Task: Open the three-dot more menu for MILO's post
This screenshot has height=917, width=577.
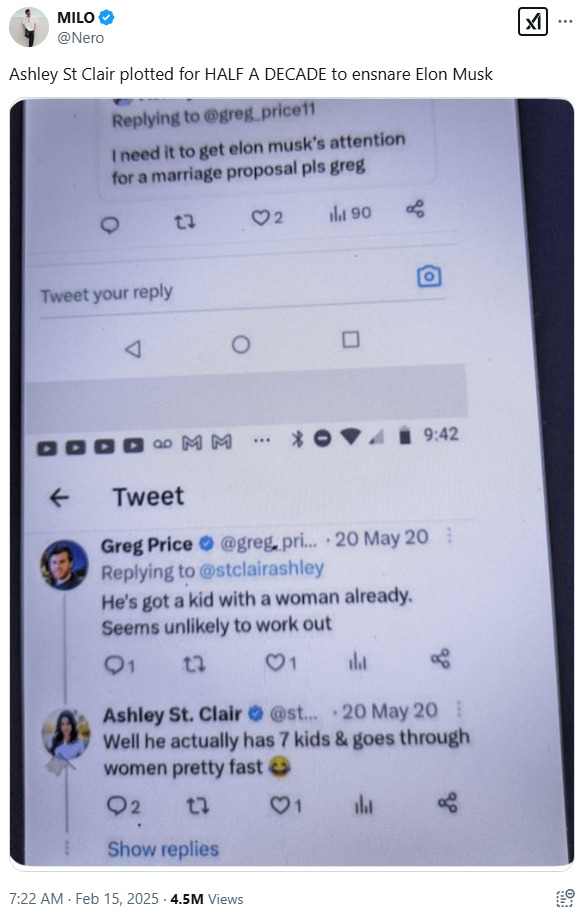Action: (x=565, y=22)
